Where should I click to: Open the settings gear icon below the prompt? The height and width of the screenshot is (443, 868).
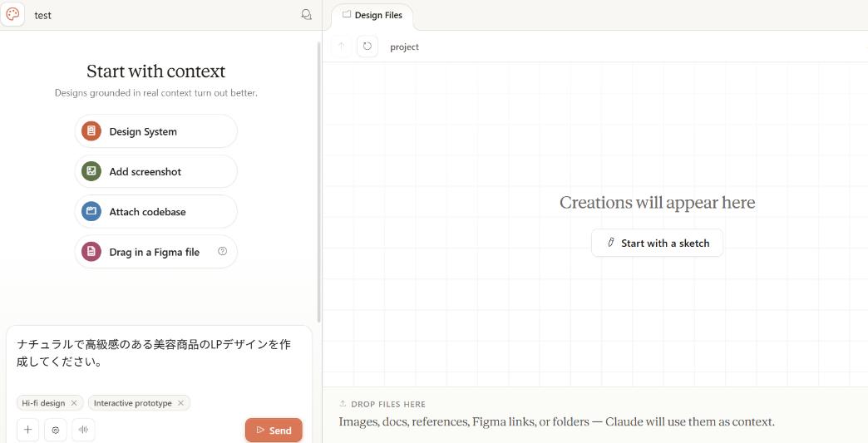pos(56,430)
